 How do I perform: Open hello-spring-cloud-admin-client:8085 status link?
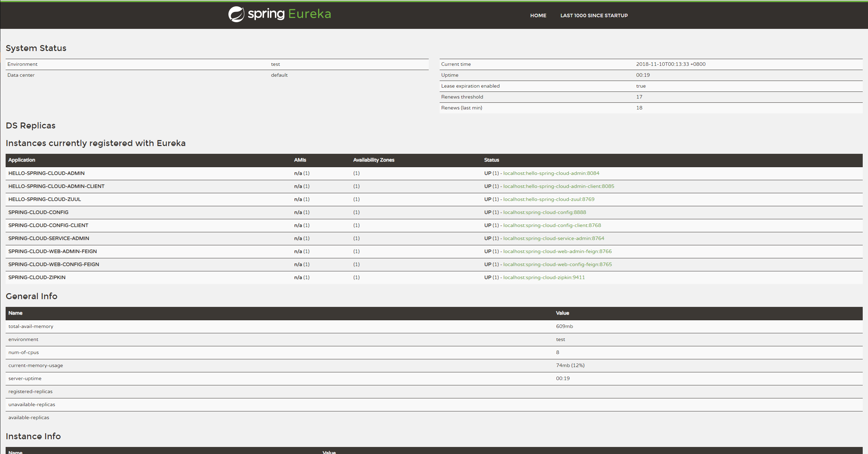pyautogui.click(x=558, y=186)
